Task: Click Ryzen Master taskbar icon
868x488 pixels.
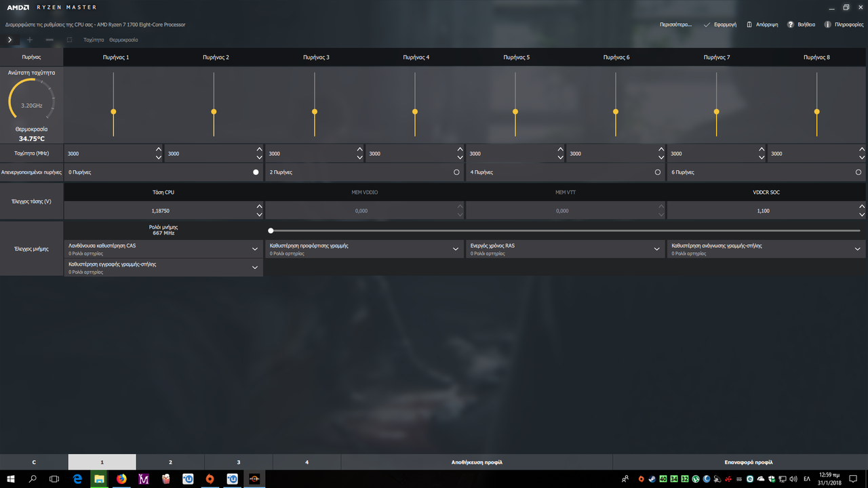Action: [254, 479]
